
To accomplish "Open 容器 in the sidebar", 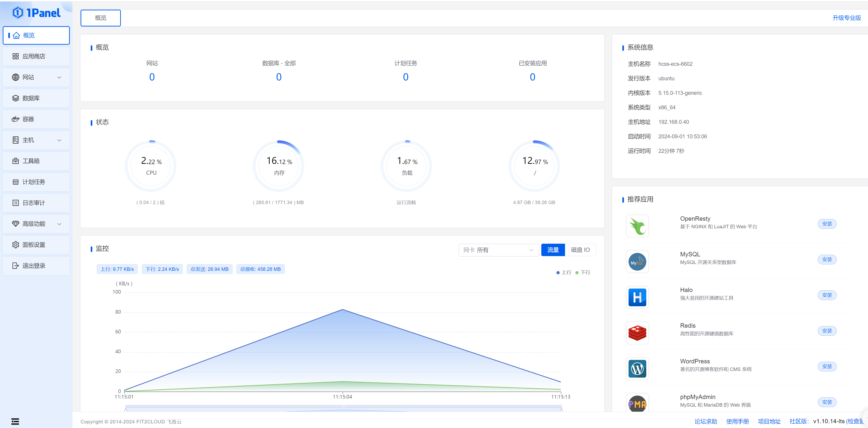I will click(x=36, y=119).
